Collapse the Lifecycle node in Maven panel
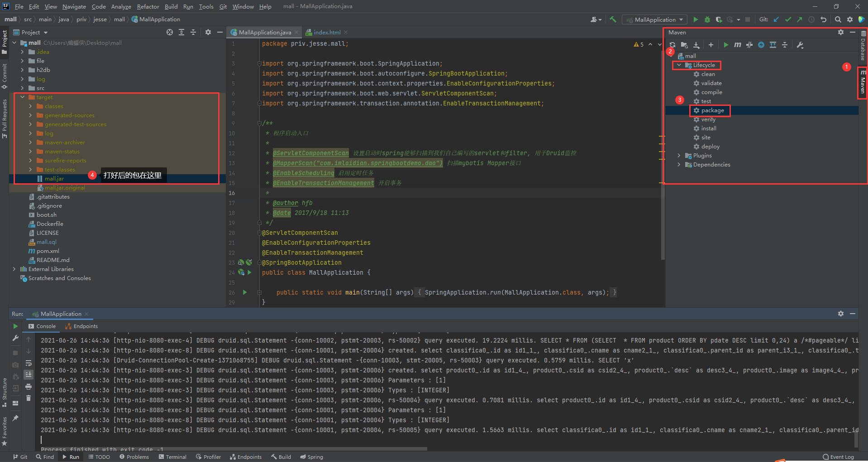868x462 pixels. pyautogui.click(x=678, y=65)
